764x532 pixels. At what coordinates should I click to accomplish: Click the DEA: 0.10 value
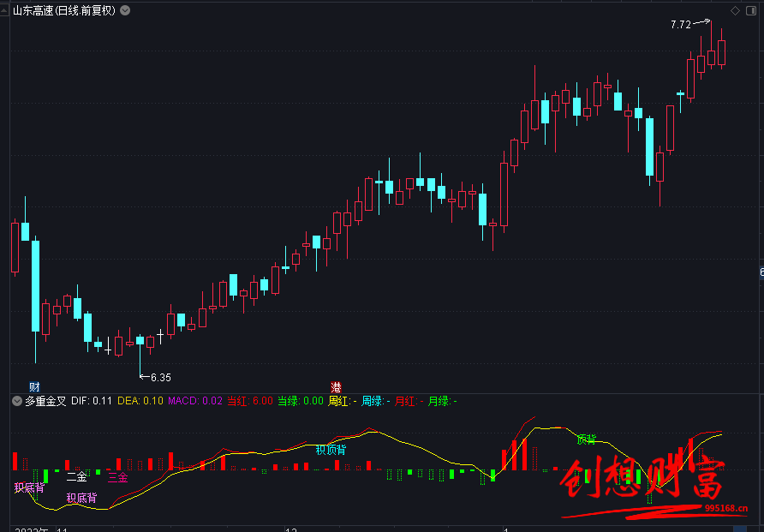pyautogui.click(x=140, y=402)
